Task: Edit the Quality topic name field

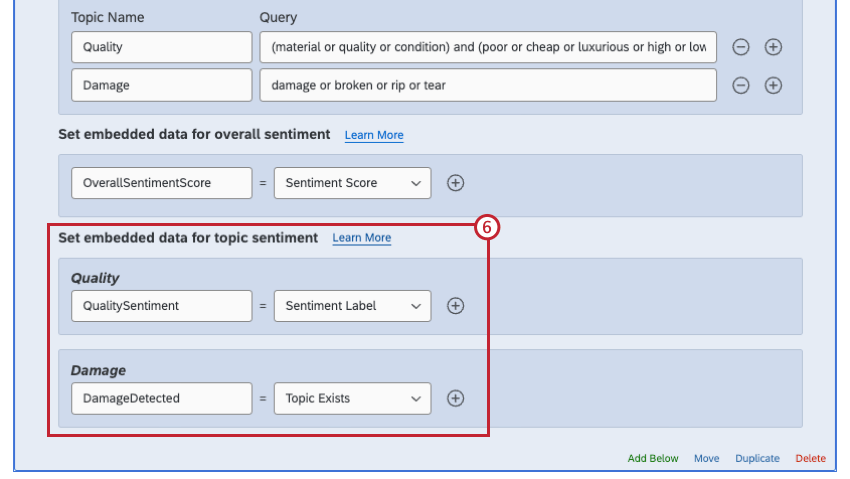Action: click(162, 47)
